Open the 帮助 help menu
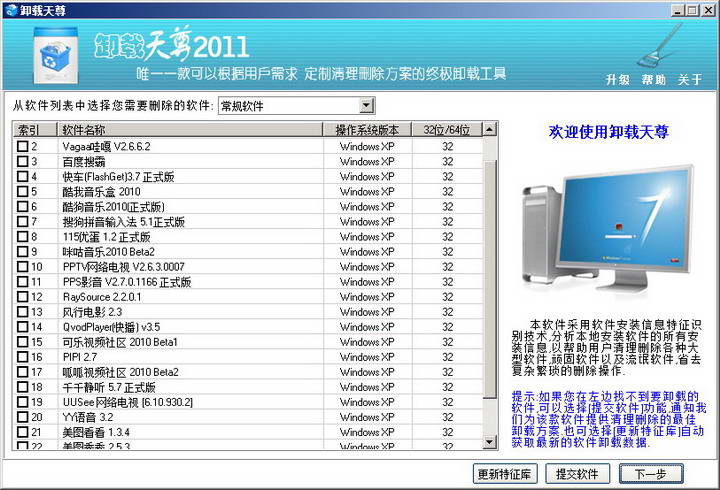Image resolution: width=720 pixels, height=490 pixels. point(653,79)
